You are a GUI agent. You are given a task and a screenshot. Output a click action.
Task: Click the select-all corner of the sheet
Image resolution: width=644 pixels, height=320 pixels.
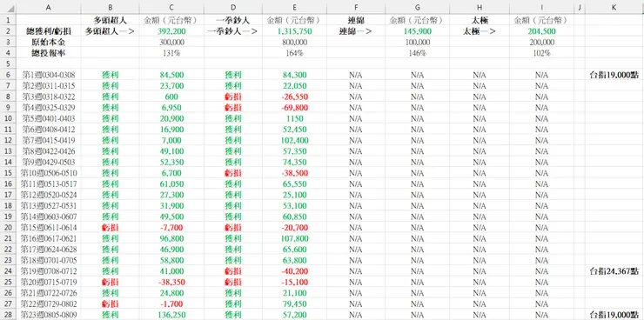[8, 8]
